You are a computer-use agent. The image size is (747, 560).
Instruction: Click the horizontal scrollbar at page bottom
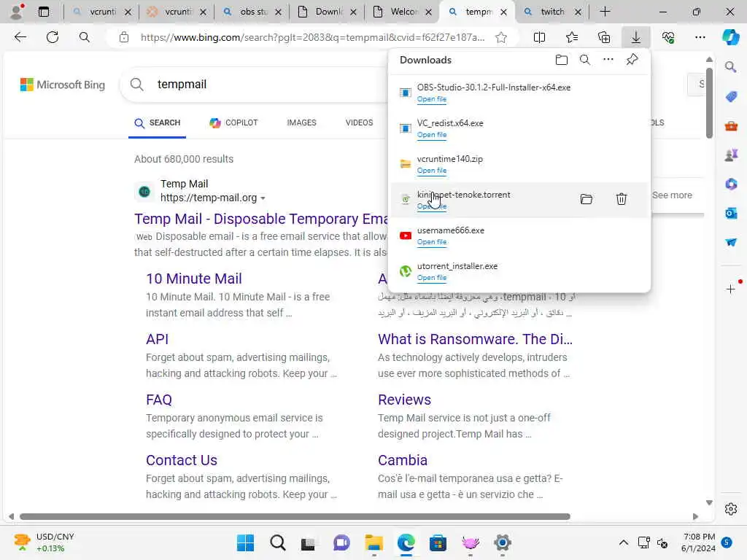click(x=295, y=517)
